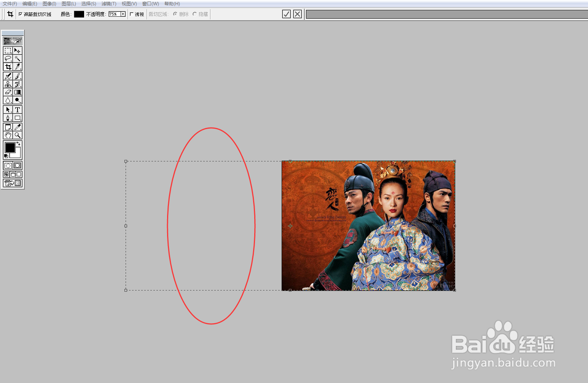
Task: Open the 图像(I) menu
Action: 49,3
